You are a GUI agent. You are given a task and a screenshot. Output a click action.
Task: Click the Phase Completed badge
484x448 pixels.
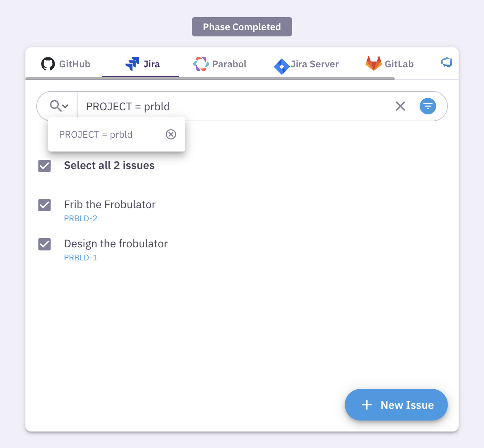[242, 26]
